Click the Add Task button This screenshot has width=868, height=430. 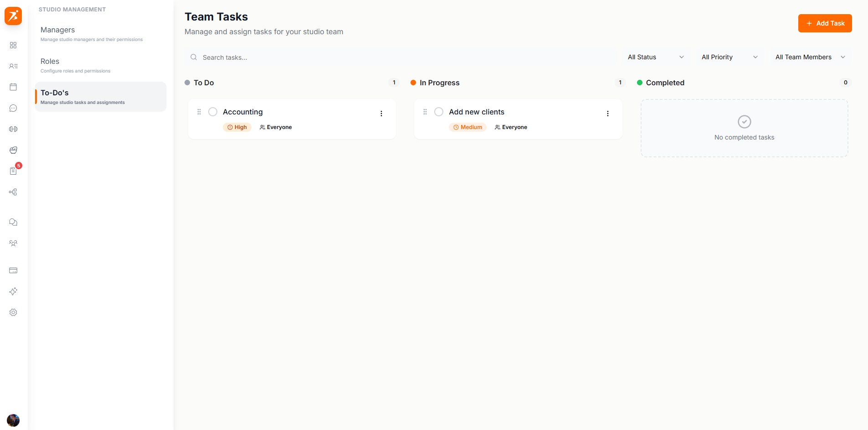(x=825, y=23)
